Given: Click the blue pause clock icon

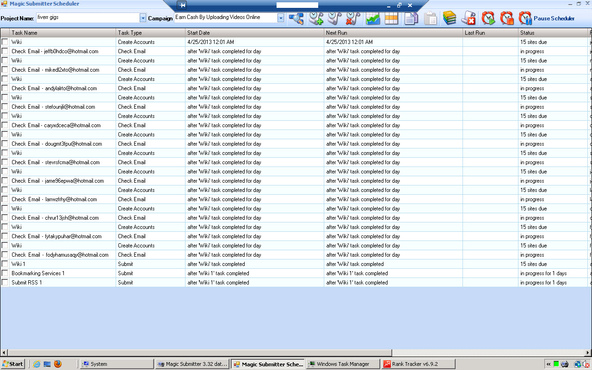Looking at the screenshot, I should point(525,18).
